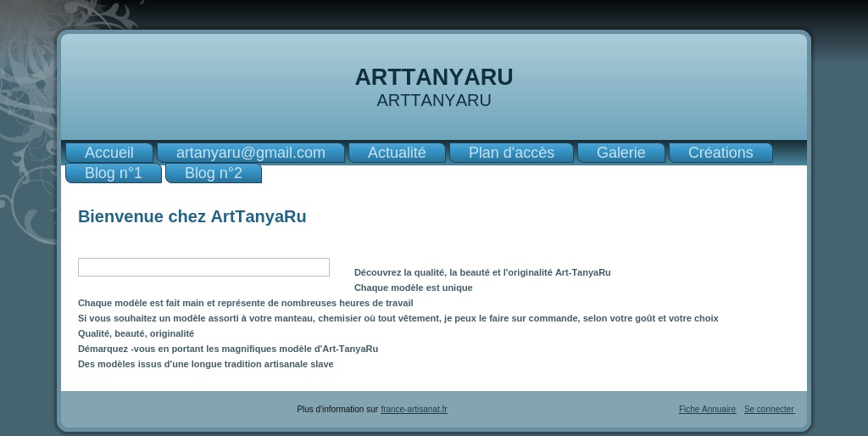Image resolution: width=868 pixels, height=436 pixels.
Task: Open the Accueil navigation tab
Action: (109, 153)
